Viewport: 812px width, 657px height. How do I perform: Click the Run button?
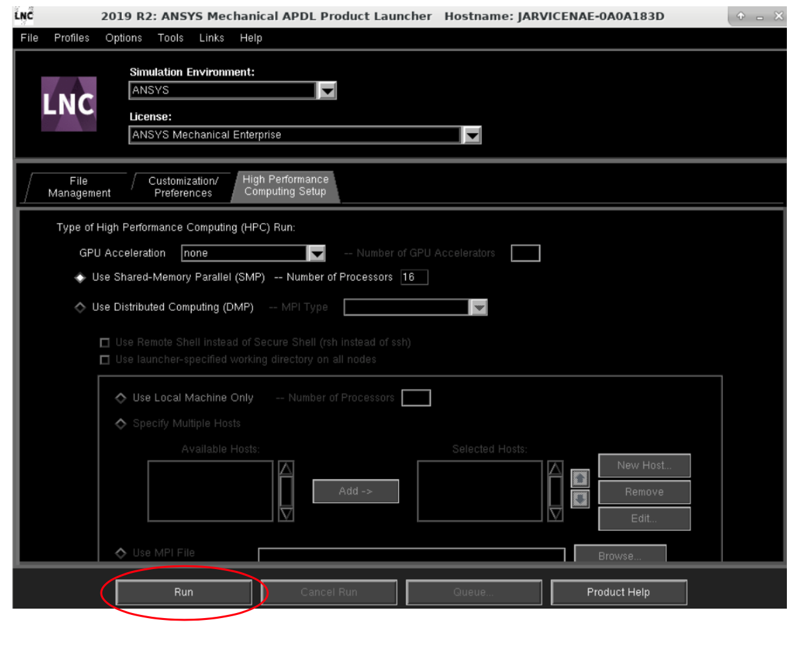point(184,592)
